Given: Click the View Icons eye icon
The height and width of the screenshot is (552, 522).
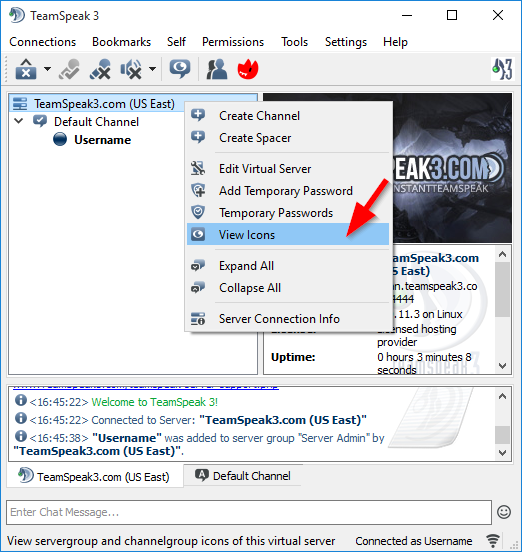Looking at the screenshot, I should point(198,234).
